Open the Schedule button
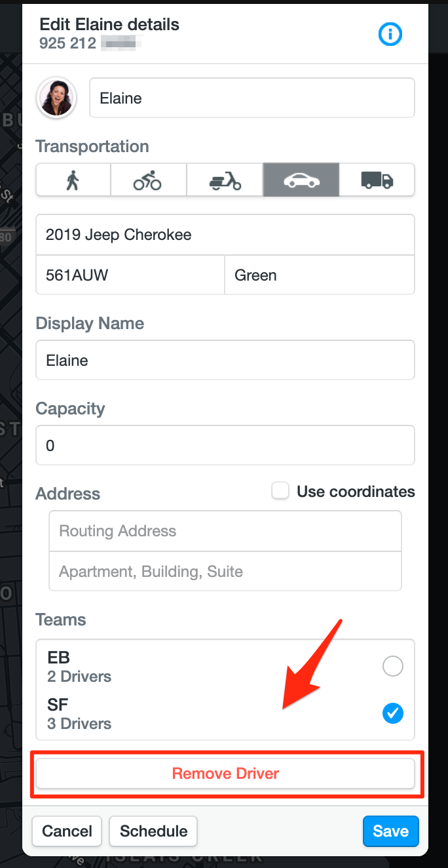This screenshot has height=868, width=448. tap(153, 831)
